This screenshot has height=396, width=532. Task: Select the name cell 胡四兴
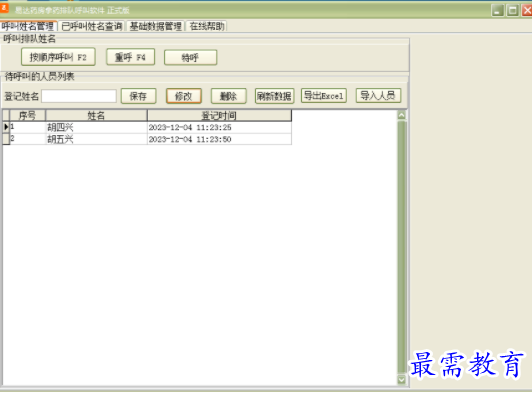[96, 127]
